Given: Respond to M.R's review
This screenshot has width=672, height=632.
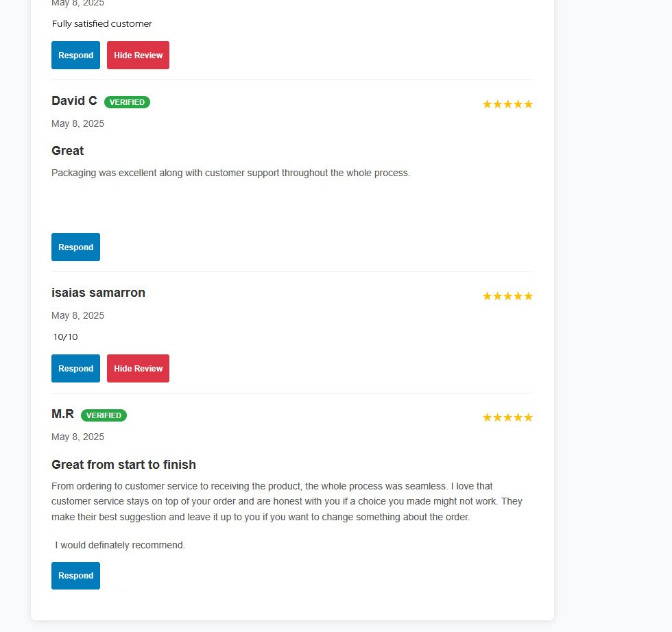Looking at the screenshot, I should 75,576.
